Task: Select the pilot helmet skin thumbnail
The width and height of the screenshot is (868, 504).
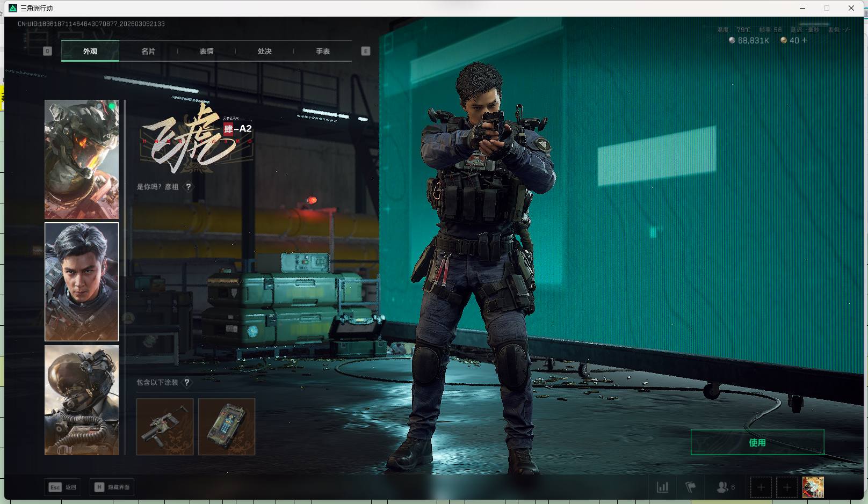Action: coord(82,400)
